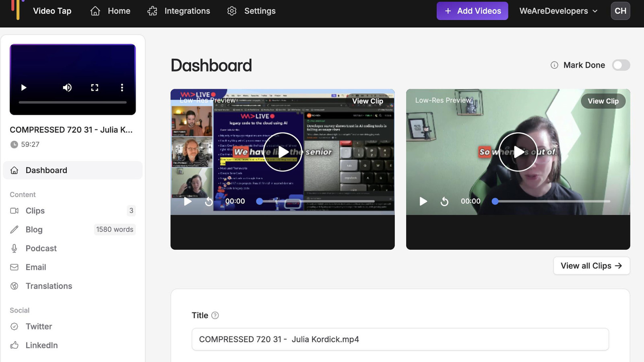This screenshot has width=644, height=362.
Task: Click the Title help question icon
Action: (x=215, y=315)
